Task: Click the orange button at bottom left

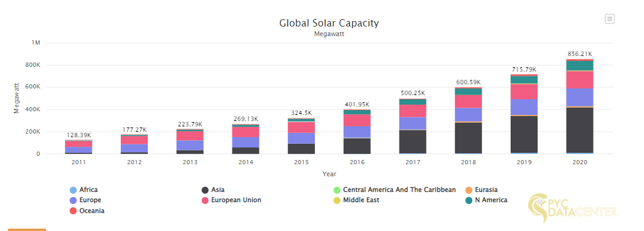Action: [x=26, y=230]
